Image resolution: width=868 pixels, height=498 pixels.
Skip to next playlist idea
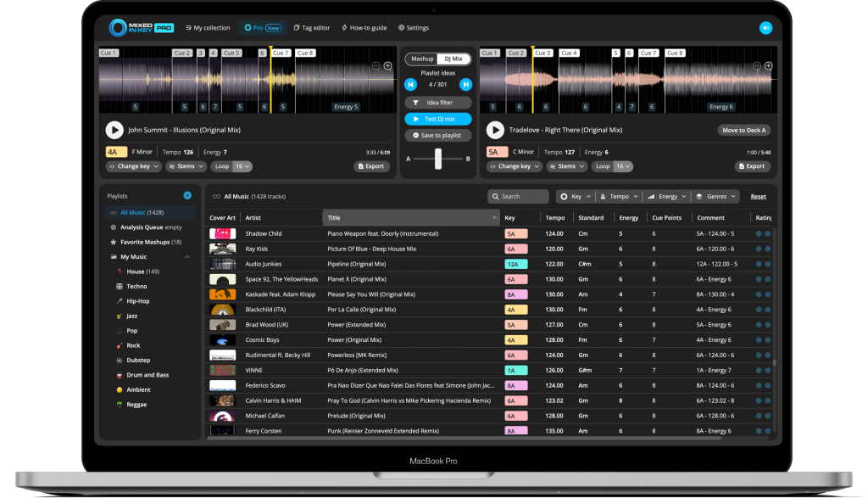coord(465,85)
